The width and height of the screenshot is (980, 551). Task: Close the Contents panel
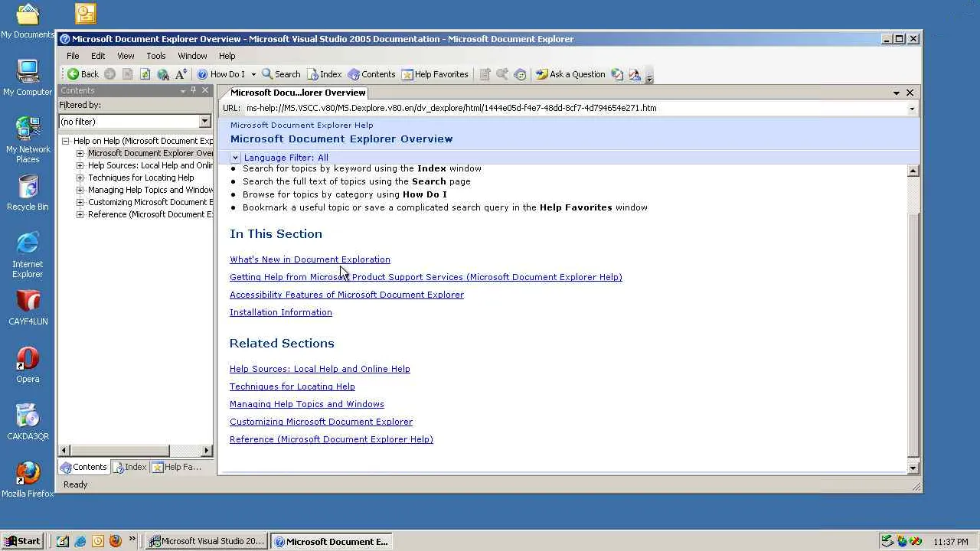click(205, 90)
